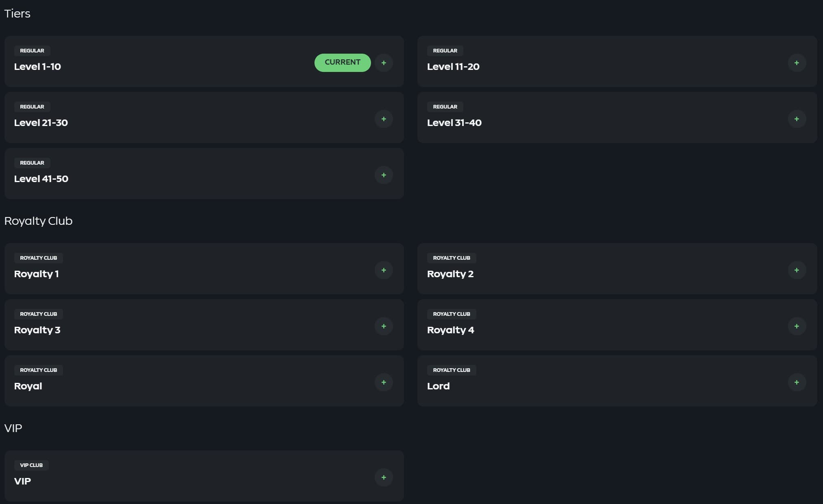Image resolution: width=823 pixels, height=504 pixels.
Task: Expand the Level 1-10 tier card
Action: coord(384,63)
